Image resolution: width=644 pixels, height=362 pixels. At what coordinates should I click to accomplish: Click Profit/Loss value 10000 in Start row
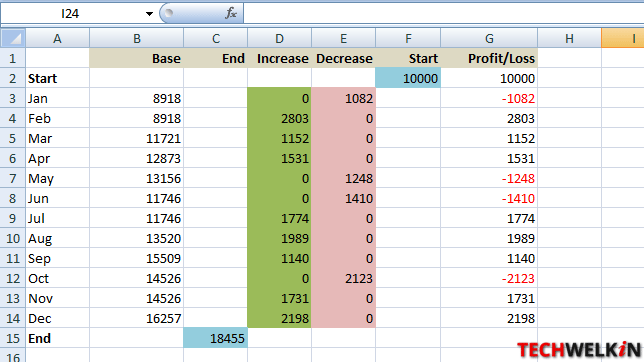pyautogui.click(x=518, y=78)
